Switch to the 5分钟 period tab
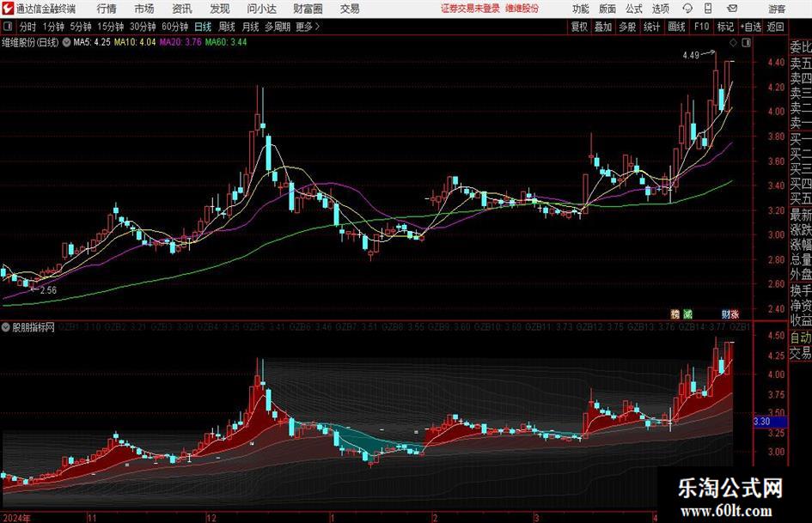This screenshot has width=812, height=523. click(81, 27)
